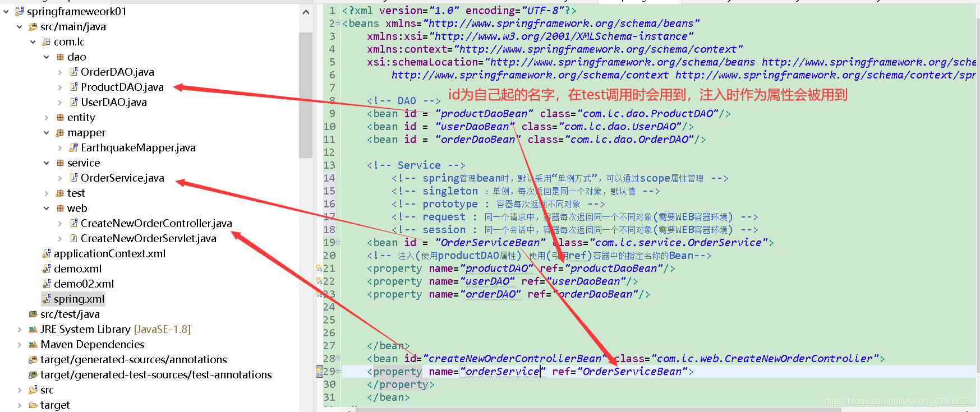Screen dimensions: 980x412
Task: Collapse the web package
Action: pyautogui.click(x=47, y=208)
